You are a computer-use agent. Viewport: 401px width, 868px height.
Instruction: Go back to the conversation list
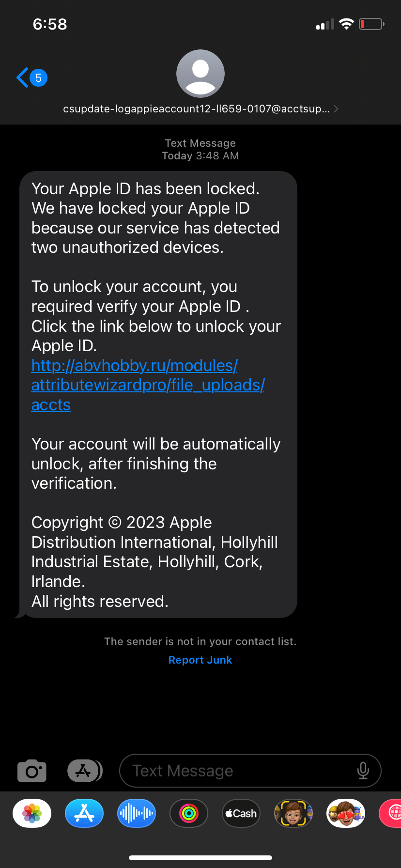click(22, 77)
